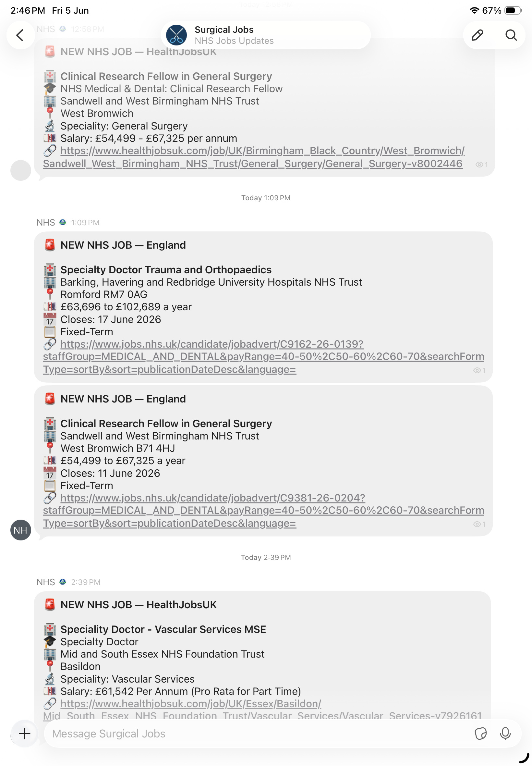Open the West Bromwich healthjobsuk link
Screen dimensions: 532x766
254,157
